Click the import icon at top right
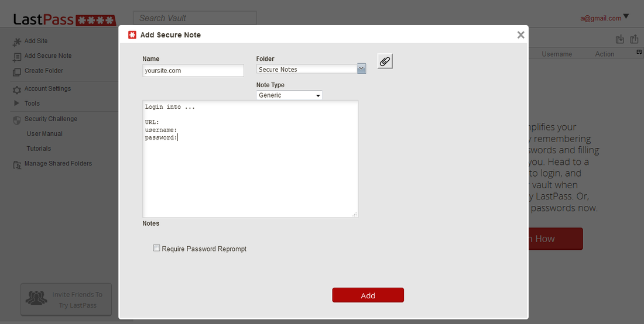 click(620, 39)
